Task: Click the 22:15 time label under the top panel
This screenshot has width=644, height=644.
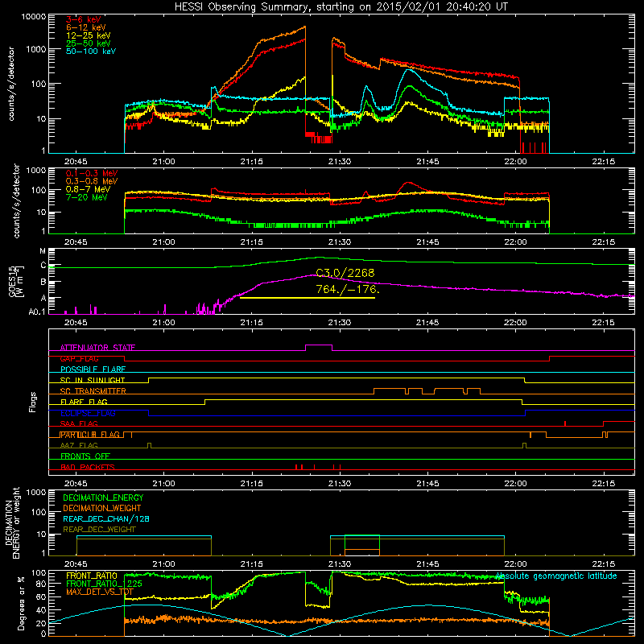Action: [x=603, y=162]
